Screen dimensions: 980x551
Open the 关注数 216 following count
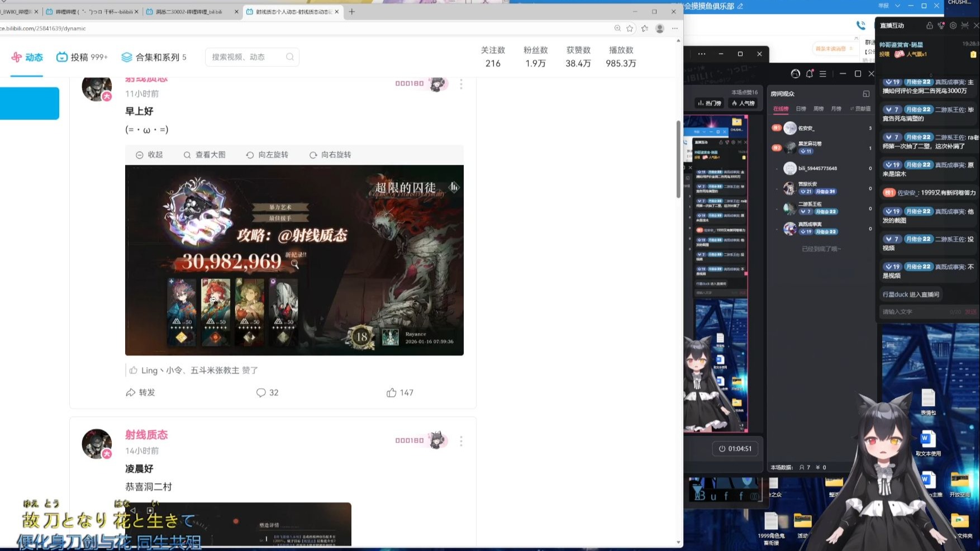tap(493, 57)
